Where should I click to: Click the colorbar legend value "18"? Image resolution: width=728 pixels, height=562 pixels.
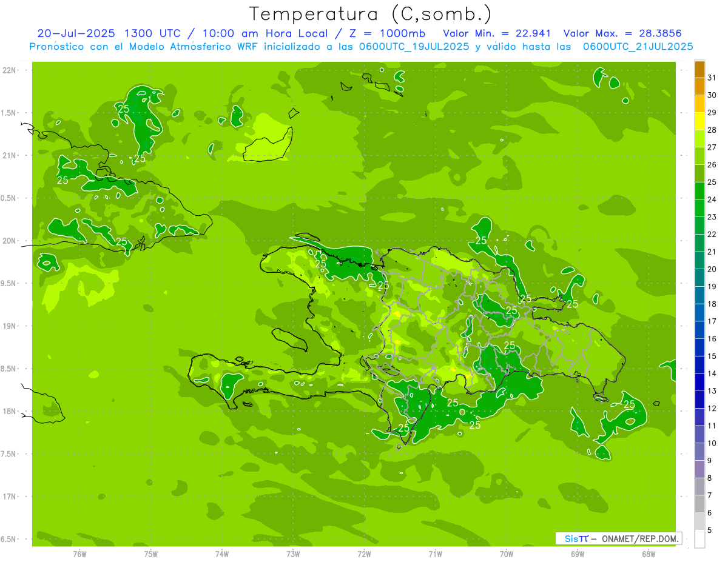click(x=712, y=304)
